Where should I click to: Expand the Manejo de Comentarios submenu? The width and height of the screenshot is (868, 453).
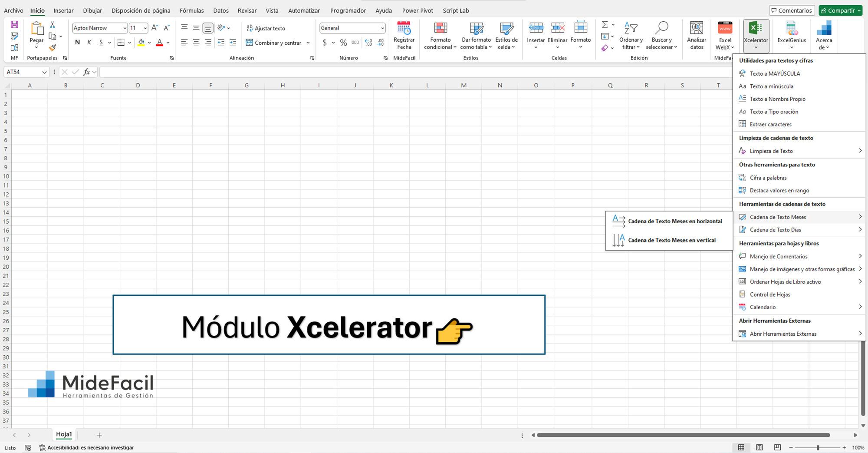[x=799, y=256]
